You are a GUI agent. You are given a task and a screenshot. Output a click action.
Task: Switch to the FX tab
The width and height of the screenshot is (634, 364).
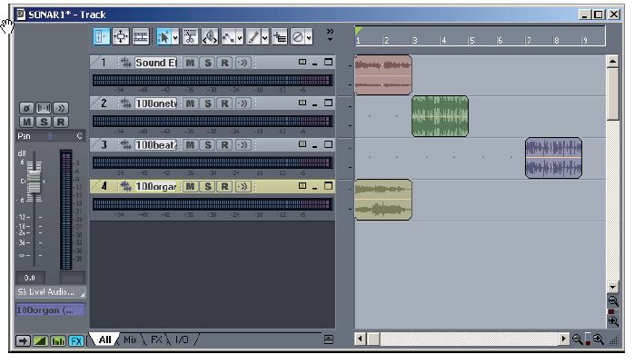tap(156, 339)
